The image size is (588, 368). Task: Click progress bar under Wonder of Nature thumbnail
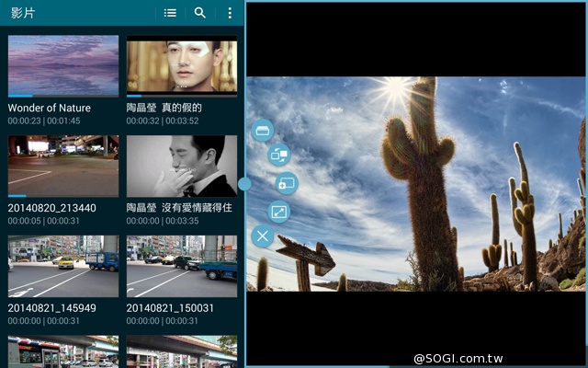pos(63,96)
